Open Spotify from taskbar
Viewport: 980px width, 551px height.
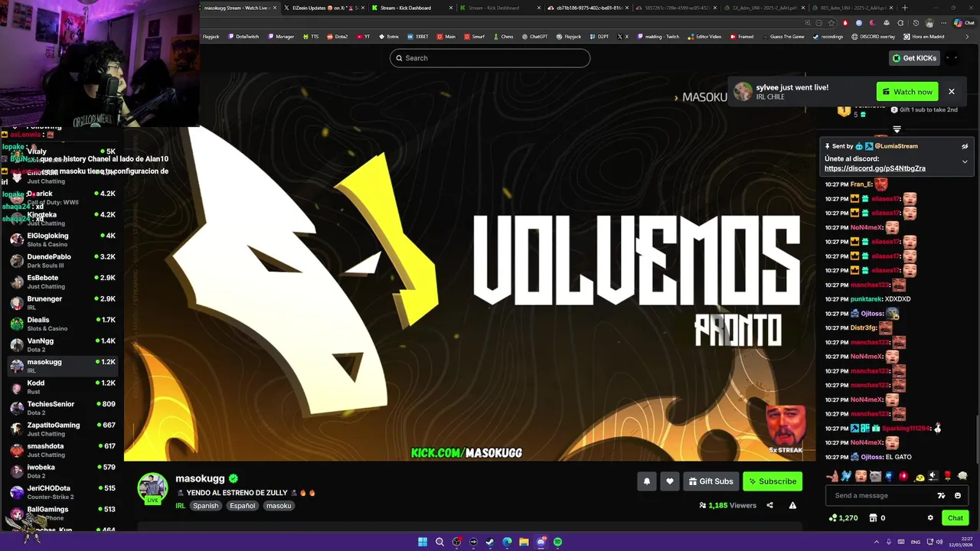point(557,542)
